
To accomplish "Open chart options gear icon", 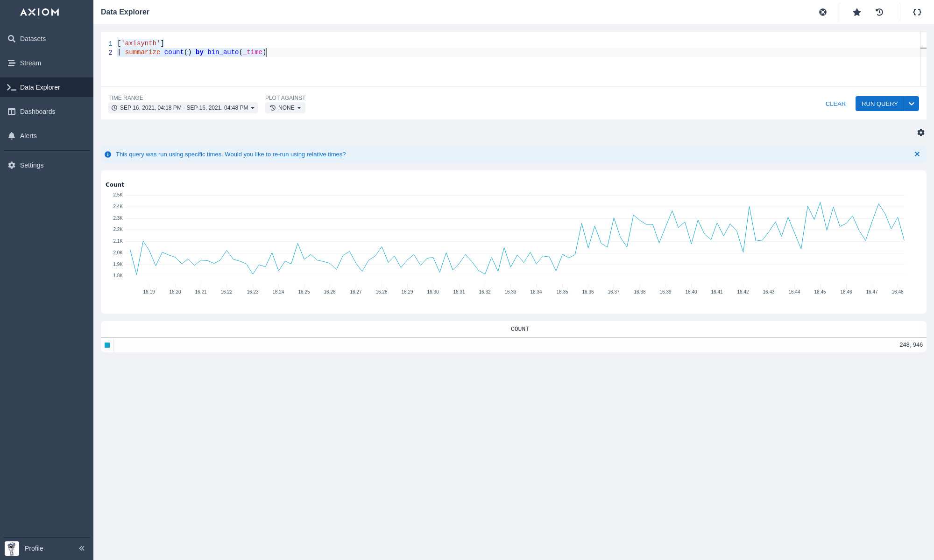I will pyautogui.click(x=921, y=133).
